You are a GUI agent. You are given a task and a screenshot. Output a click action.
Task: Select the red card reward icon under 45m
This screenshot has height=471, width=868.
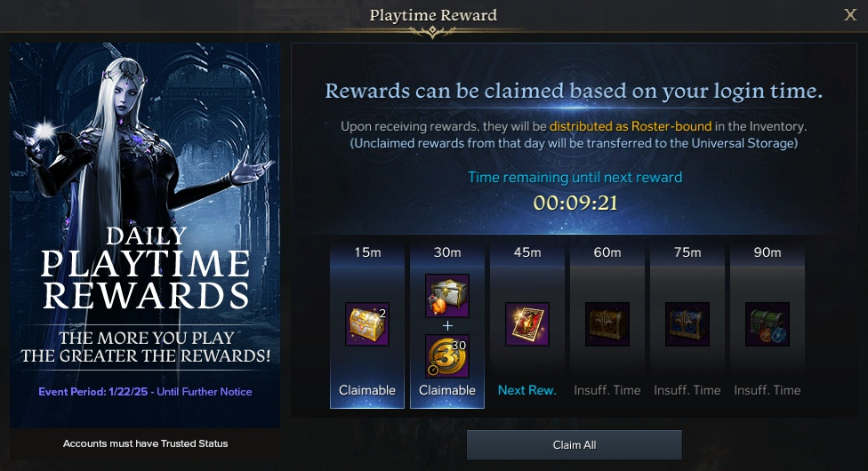pos(527,323)
